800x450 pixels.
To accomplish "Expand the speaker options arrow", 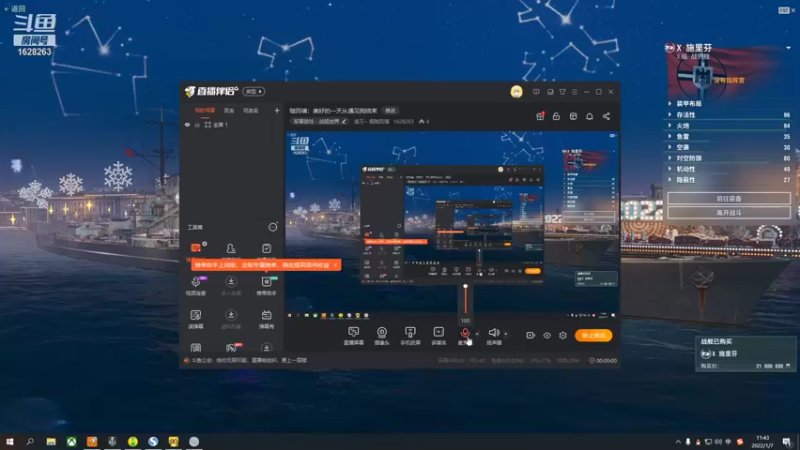I will pos(506,334).
